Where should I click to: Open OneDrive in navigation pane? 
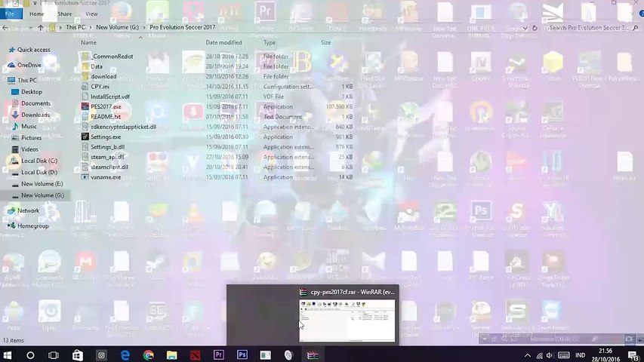[29, 65]
